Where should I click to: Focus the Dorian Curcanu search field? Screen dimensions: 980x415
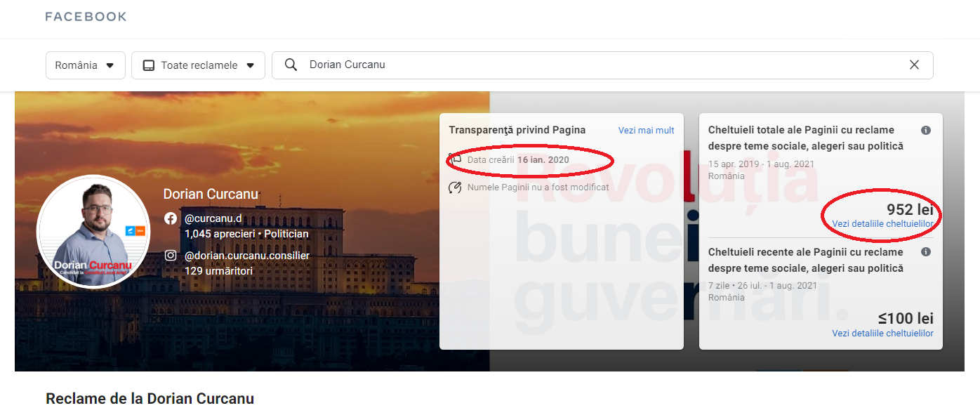[x=602, y=65]
